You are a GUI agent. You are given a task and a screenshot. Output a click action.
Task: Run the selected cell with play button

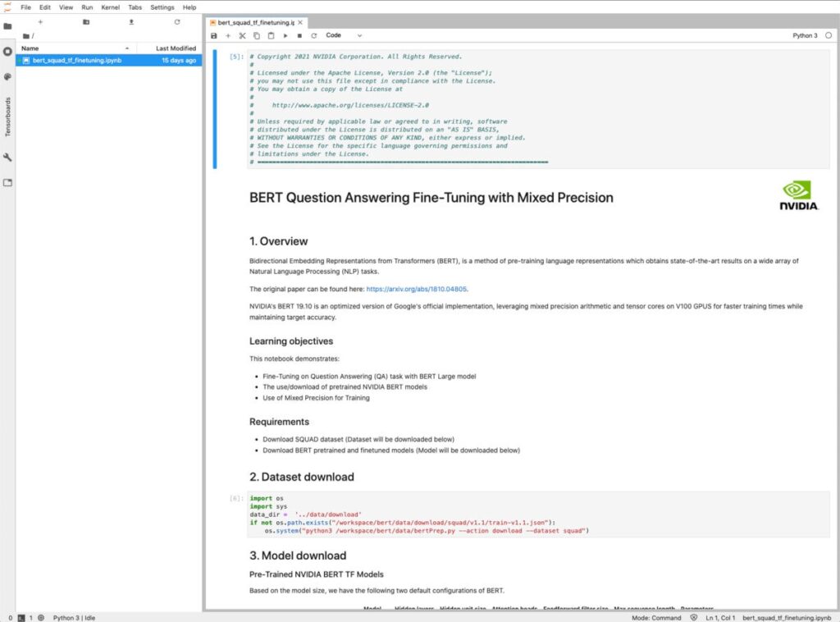tap(285, 36)
